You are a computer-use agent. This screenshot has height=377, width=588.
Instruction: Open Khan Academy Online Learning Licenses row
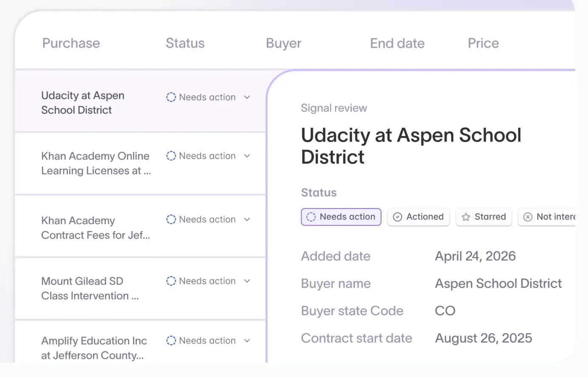click(x=141, y=163)
